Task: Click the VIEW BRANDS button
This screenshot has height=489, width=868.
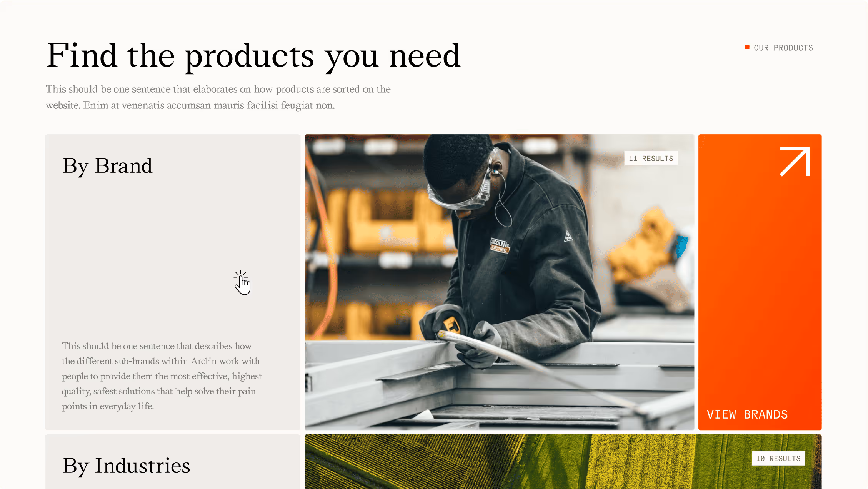Action: (x=747, y=414)
